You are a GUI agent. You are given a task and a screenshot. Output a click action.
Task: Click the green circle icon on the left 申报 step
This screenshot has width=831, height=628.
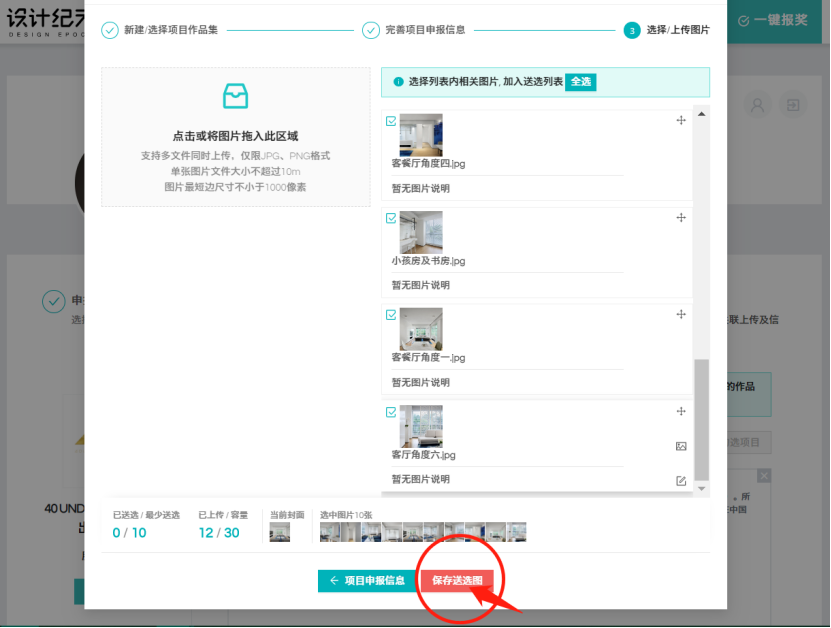coord(53,302)
